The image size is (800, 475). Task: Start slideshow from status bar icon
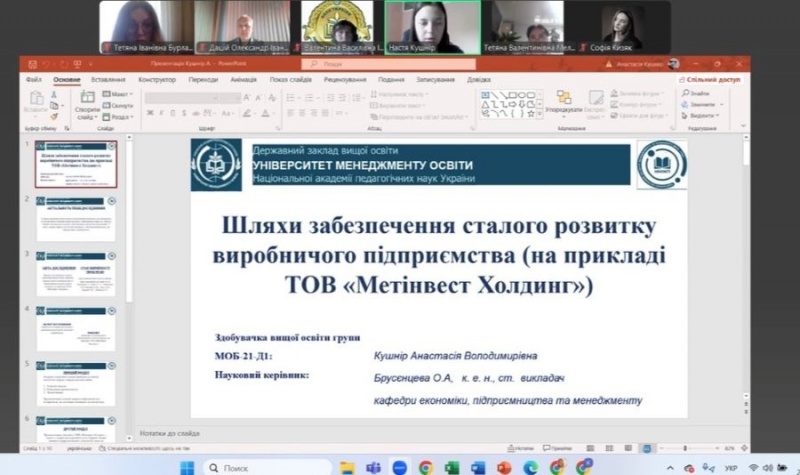click(647, 448)
